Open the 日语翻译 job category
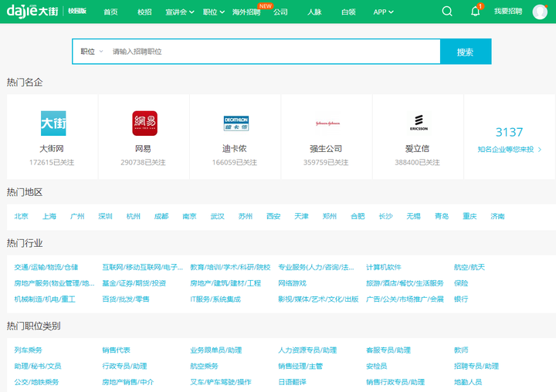Image resolution: width=556 pixels, height=392 pixels. 292,382
